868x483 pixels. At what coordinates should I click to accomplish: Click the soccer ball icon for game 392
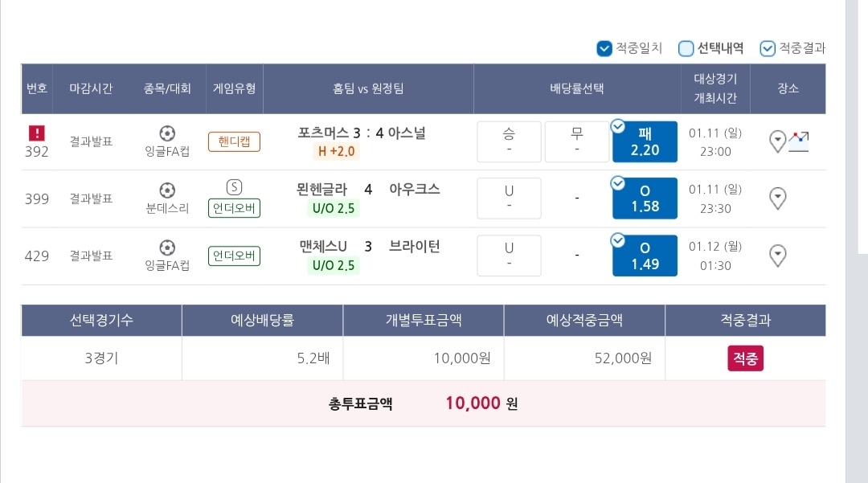[x=167, y=133]
